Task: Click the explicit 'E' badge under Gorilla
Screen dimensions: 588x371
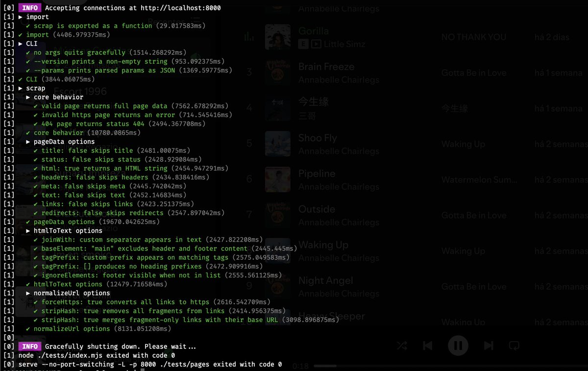Action: (303, 44)
